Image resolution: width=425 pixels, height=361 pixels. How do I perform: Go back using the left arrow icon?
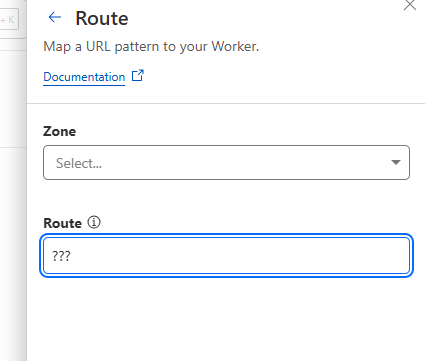55,17
